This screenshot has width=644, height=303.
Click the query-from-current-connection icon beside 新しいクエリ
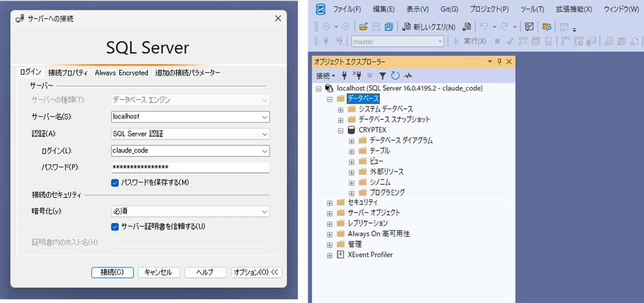[x=467, y=26]
